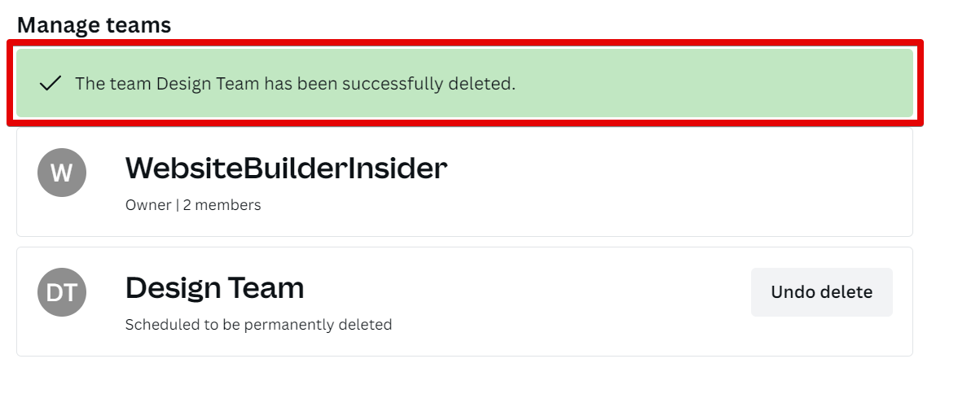980x407 pixels.
Task: Click empty space left of Undo delete
Action: (570, 293)
